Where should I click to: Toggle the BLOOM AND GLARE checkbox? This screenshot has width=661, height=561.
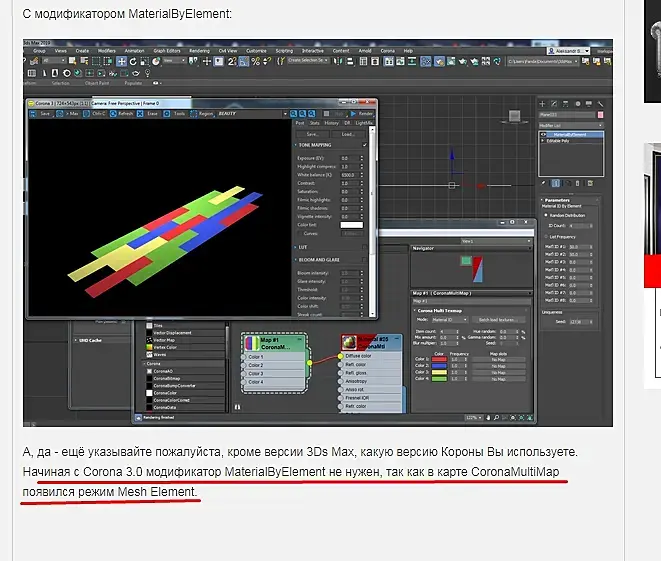(x=365, y=260)
